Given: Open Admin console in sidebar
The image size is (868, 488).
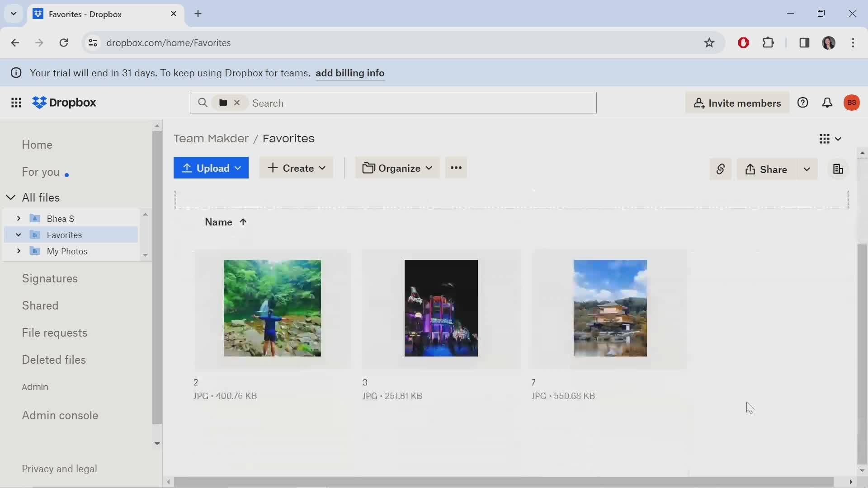Looking at the screenshot, I should tap(60, 416).
